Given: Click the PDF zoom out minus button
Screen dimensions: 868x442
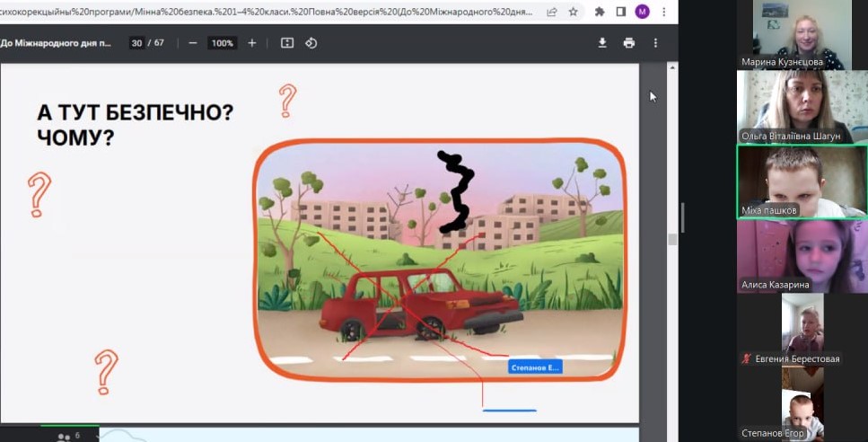Looking at the screenshot, I should tap(193, 43).
